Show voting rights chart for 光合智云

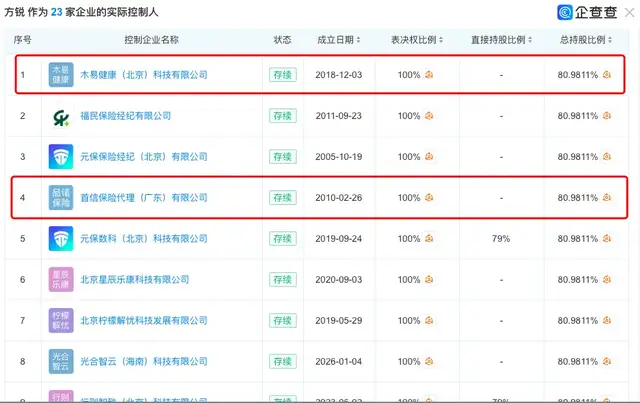pos(429,361)
